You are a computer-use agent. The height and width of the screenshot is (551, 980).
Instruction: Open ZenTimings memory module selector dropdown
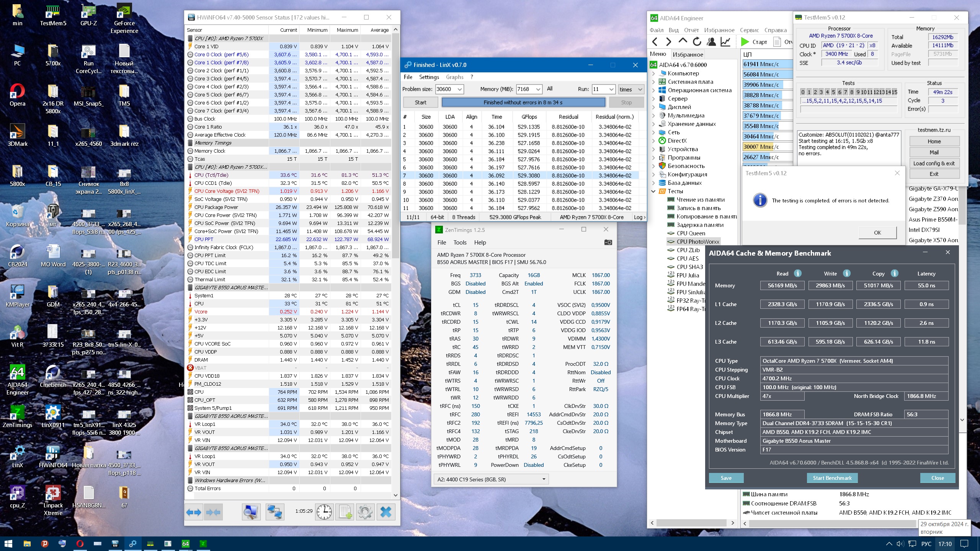(x=544, y=479)
